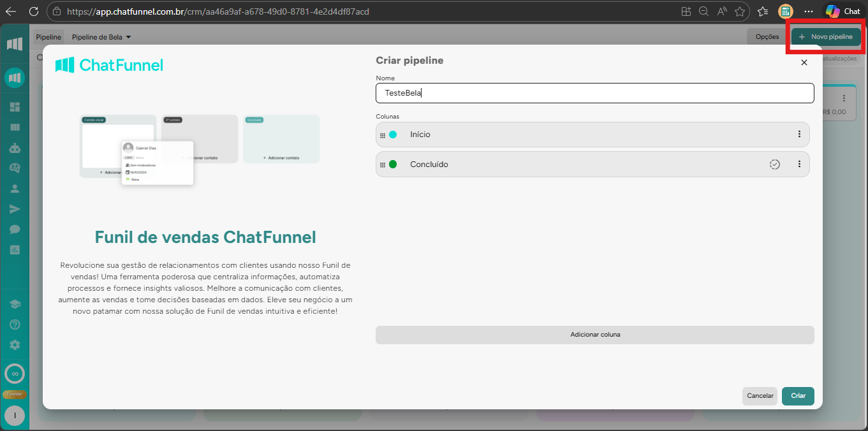Click the Concluído column name text

click(429, 164)
